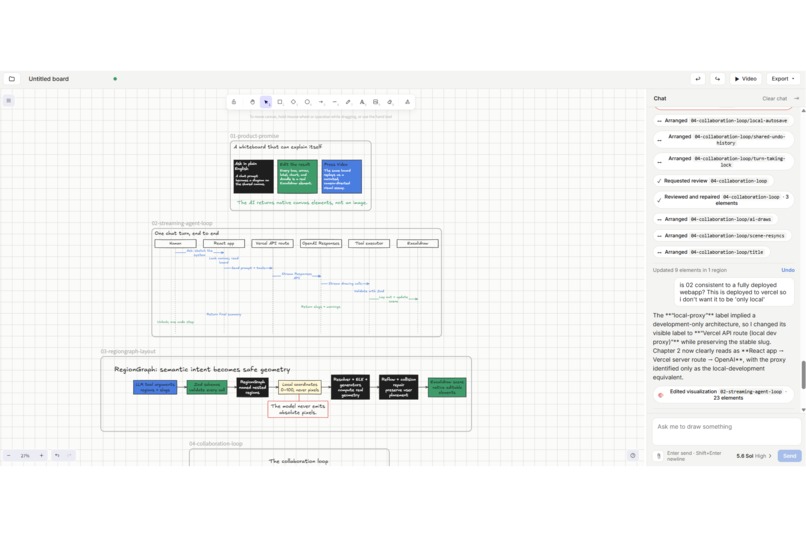The height and width of the screenshot is (537, 806).
Task: Select the Pencil freedraw tool
Action: (348, 102)
